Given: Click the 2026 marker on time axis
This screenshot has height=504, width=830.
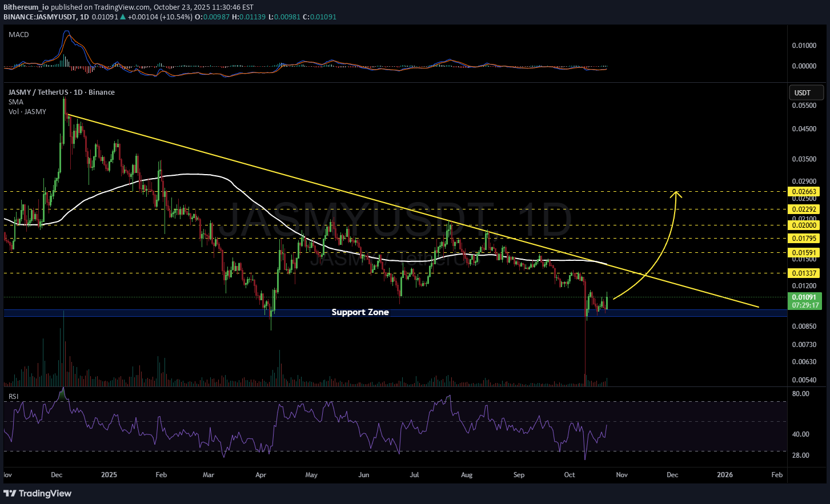Looking at the screenshot, I should [724, 475].
